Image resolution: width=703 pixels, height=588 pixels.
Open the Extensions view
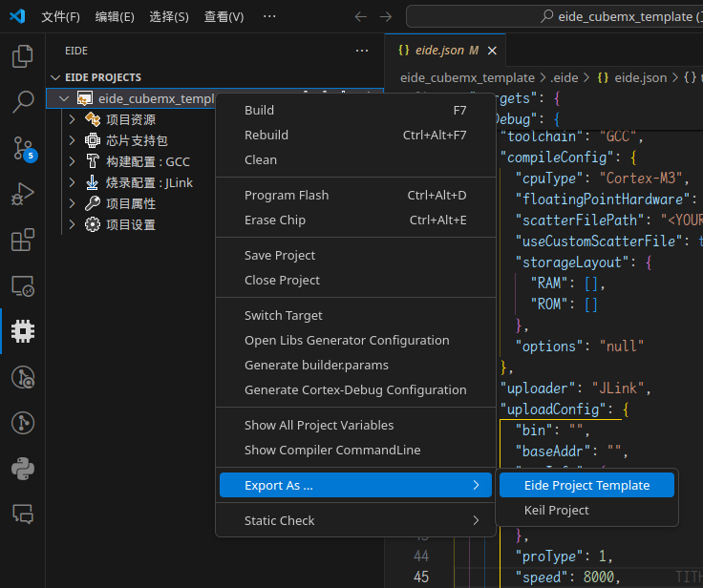[22, 240]
